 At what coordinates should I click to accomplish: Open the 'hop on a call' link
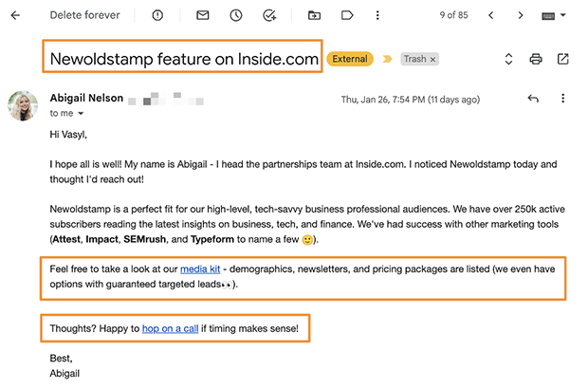171,328
